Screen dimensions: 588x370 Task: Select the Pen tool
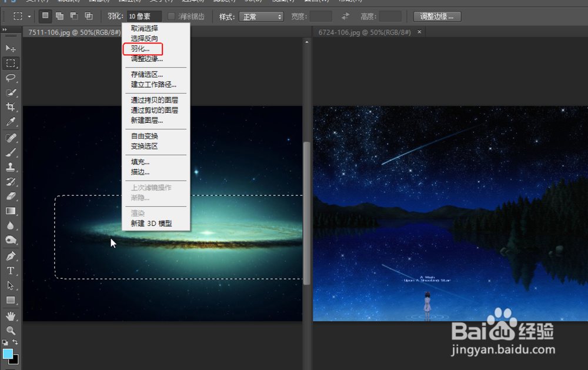tap(11, 256)
